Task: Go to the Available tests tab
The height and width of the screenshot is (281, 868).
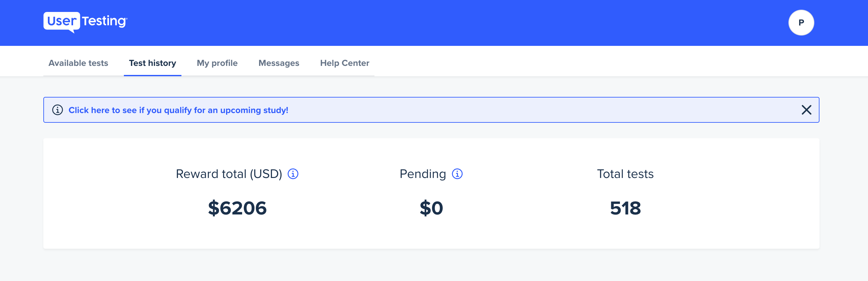Action: (x=78, y=63)
